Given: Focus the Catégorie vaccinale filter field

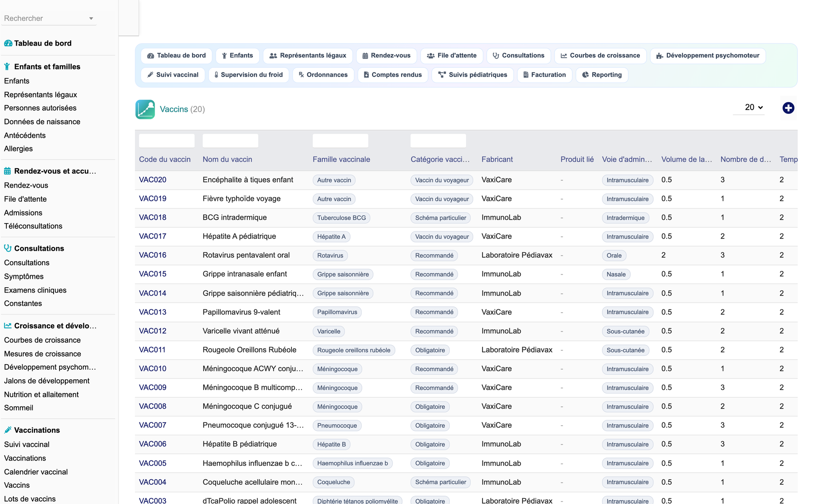Looking at the screenshot, I should point(438,141).
